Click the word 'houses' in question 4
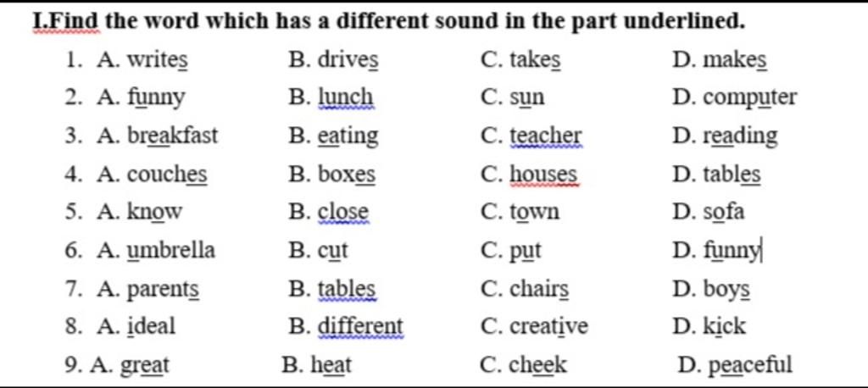Image resolution: width=868 pixels, height=388 pixels. coord(543,175)
